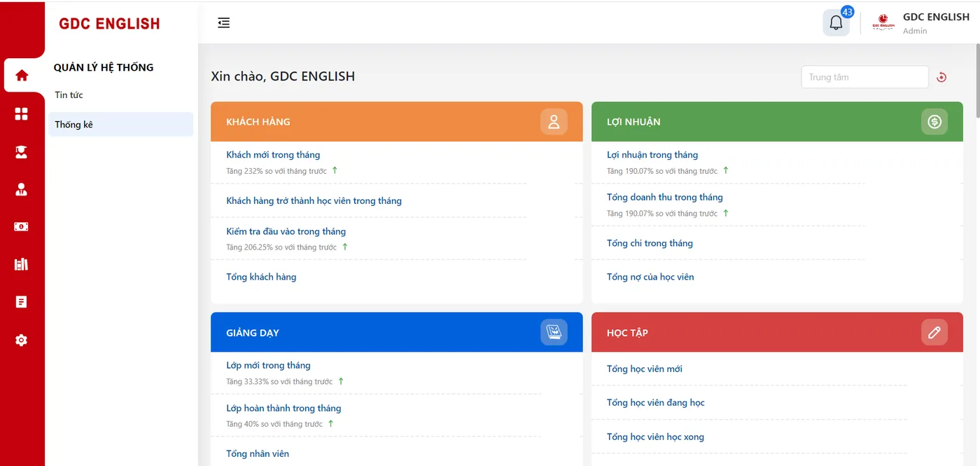Open the graduate student sidebar icon
The width and height of the screenshot is (980, 466).
22,151
